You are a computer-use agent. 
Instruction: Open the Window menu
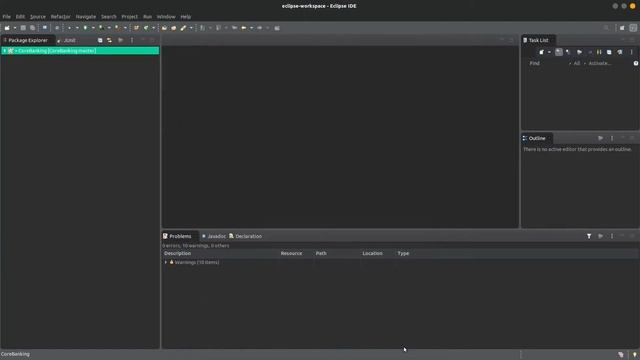166,17
